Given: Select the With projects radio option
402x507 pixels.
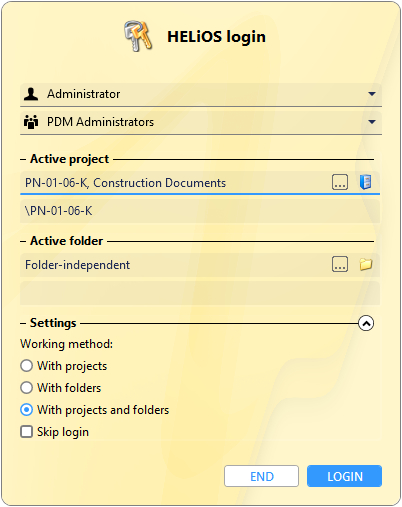Looking at the screenshot, I should (26, 366).
